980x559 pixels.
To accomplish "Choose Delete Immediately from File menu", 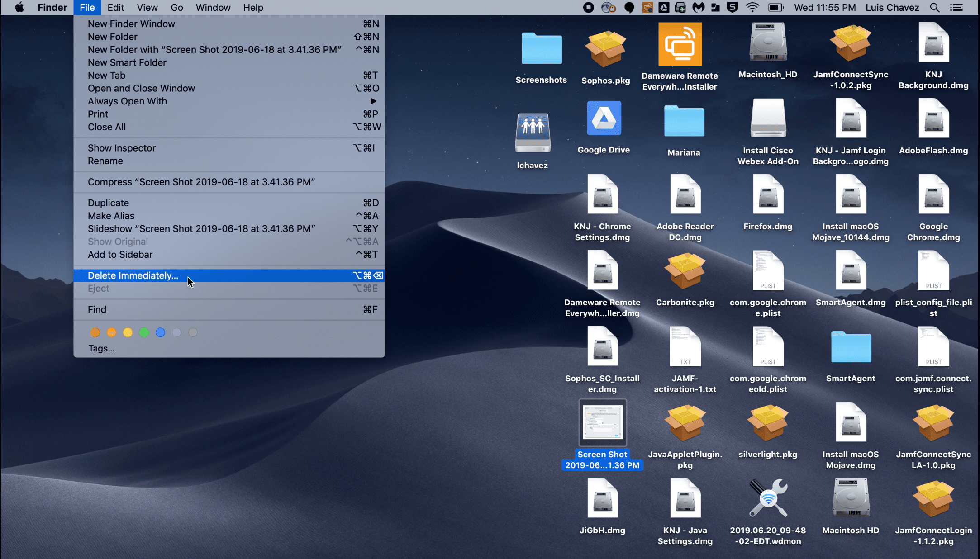I will tap(229, 275).
